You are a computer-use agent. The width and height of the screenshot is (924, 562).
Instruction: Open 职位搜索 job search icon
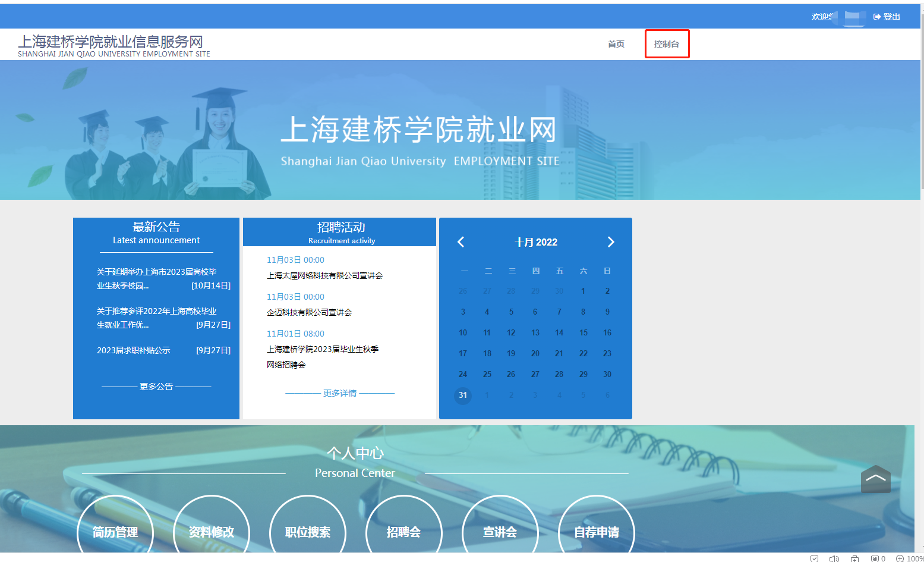[308, 532]
